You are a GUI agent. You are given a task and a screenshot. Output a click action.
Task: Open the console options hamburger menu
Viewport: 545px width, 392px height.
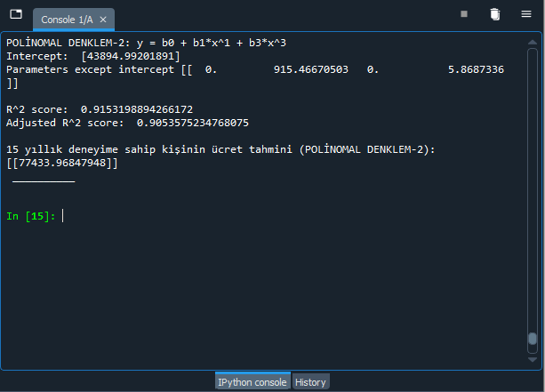[x=526, y=14]
